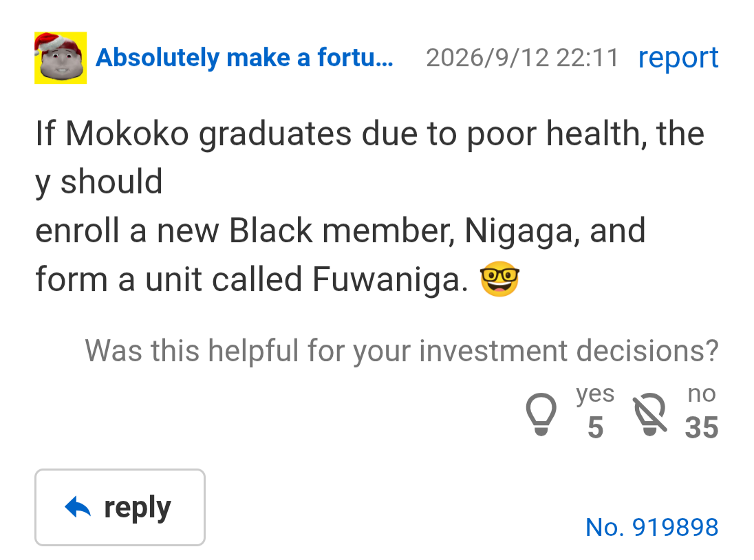754x560 pixels.
Task: Vote yes with the lightbulb icon
Action: (541, 414)
